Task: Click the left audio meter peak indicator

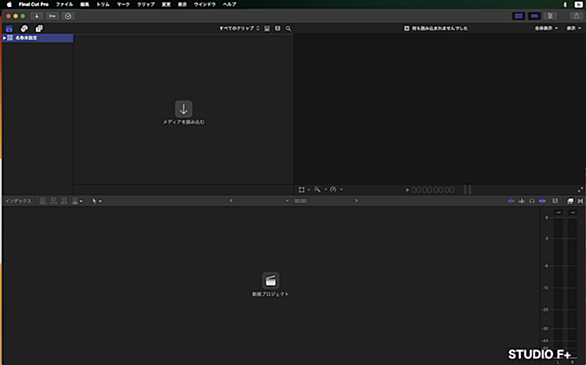Action: (x=558, y=213)
